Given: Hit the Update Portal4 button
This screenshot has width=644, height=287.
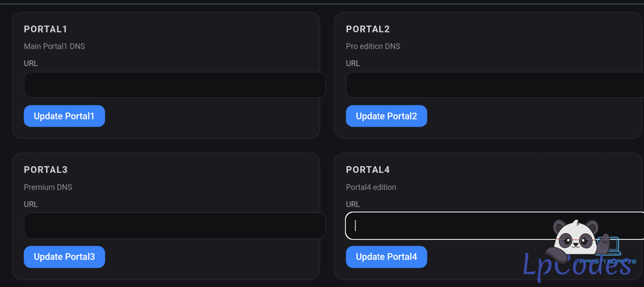Looking at the screenshot, I should click(x=386, y=257).
